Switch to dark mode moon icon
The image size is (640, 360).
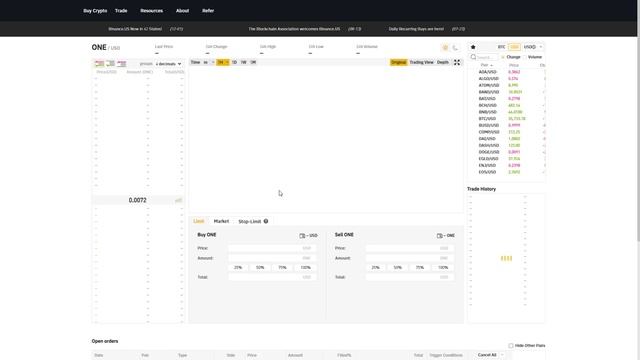(x=455, y=48)
